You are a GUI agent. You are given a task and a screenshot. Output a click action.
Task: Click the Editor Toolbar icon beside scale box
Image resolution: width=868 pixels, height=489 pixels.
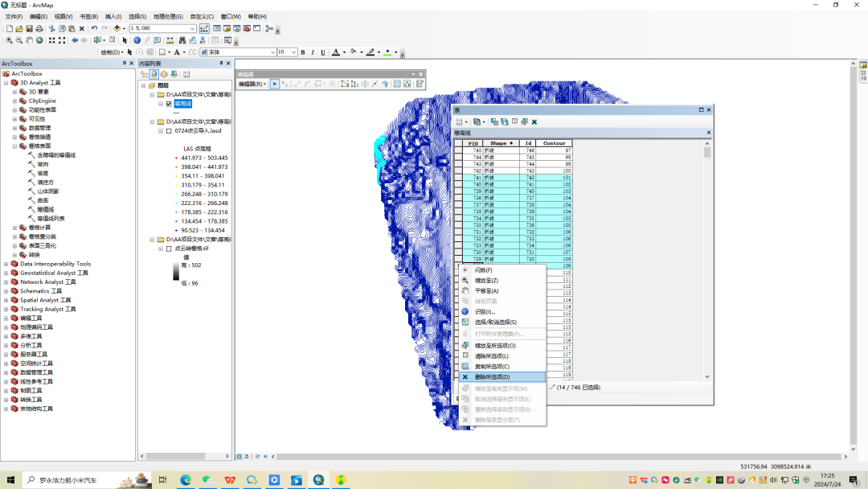[204, 28]
